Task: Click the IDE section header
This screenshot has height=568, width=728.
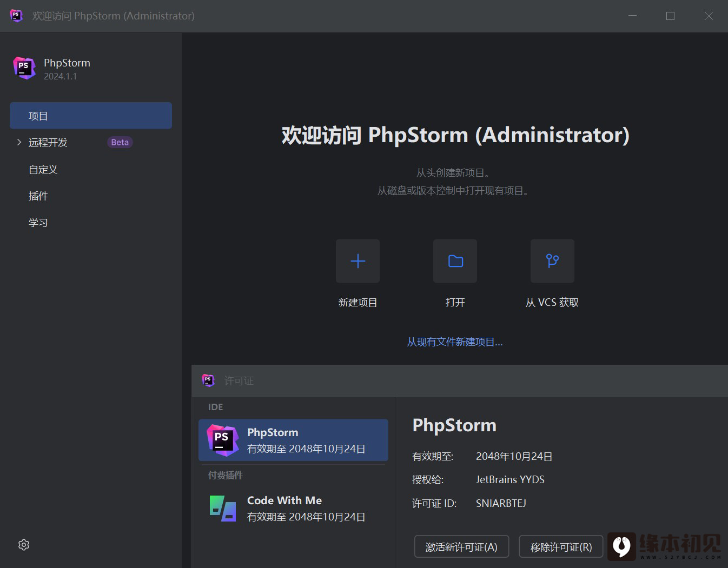Action: click(215, 407)
